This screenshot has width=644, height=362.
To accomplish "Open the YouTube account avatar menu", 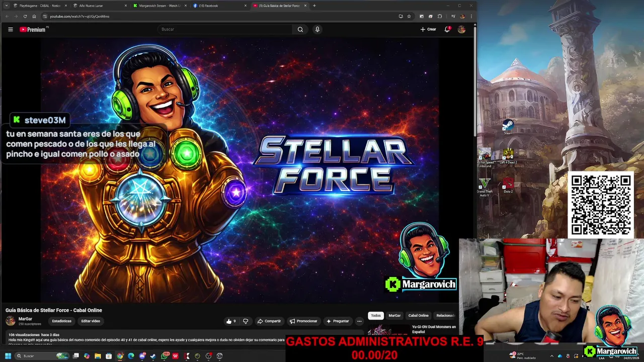I will [461, 29].
